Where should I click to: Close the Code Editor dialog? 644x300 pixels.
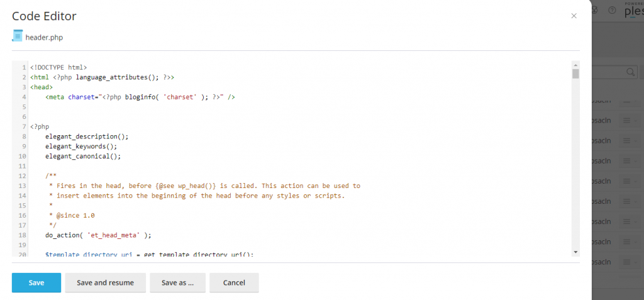click(x=574, y=16)
